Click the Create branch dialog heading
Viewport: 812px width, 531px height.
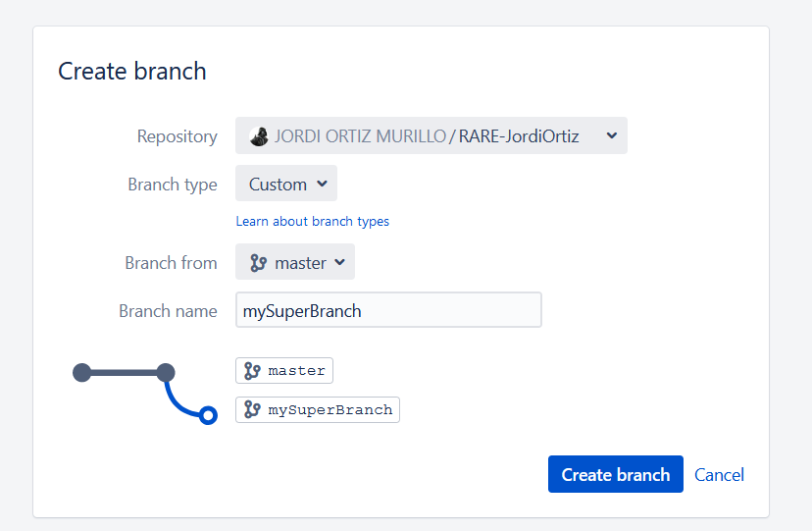click(132, 71)
